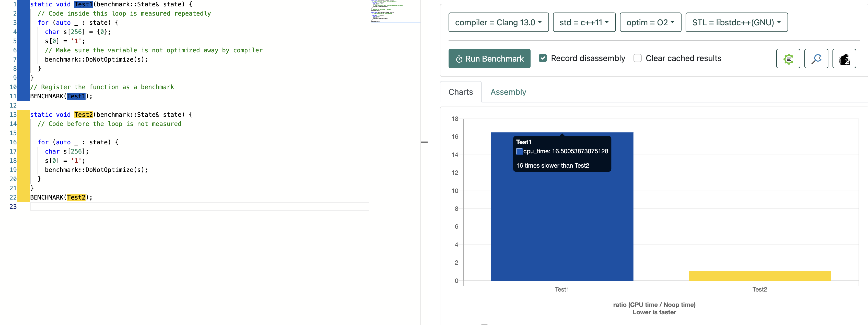Click the 'benchmark::DoNotOptimize(s);' call on line 7
The image size is (868, 325).
(96, 60)
